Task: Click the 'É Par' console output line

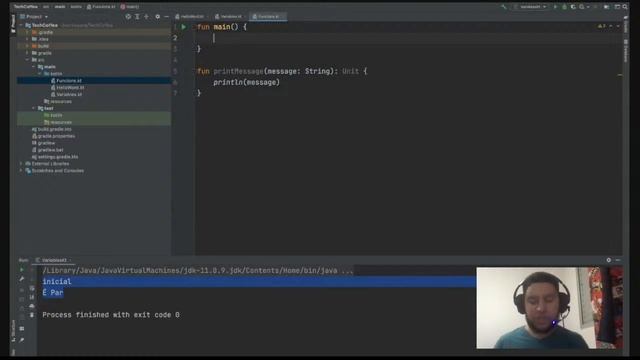Action: click(53, 293)
